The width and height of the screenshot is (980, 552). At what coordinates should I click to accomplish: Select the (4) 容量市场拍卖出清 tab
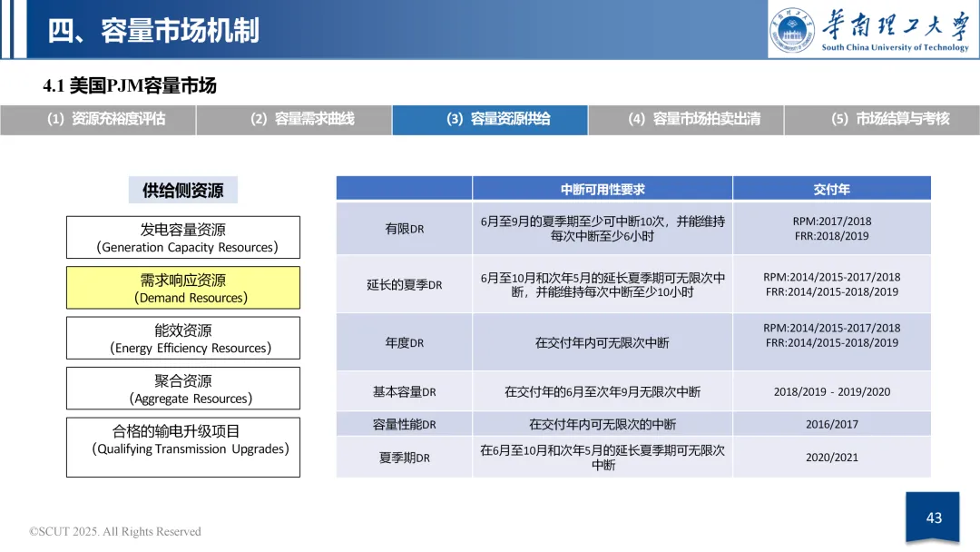(686, 120)
